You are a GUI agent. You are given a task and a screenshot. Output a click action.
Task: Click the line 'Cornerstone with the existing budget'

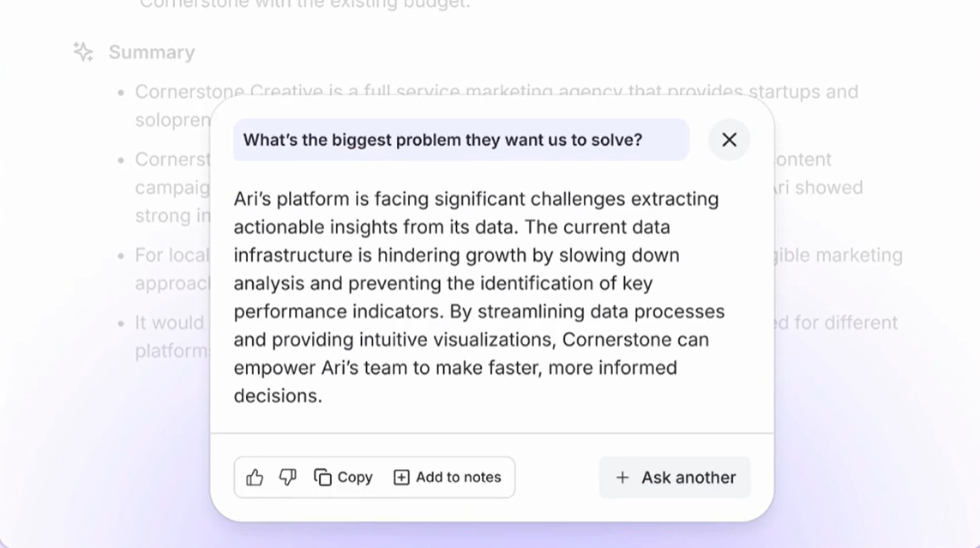[x=304, y=4]
